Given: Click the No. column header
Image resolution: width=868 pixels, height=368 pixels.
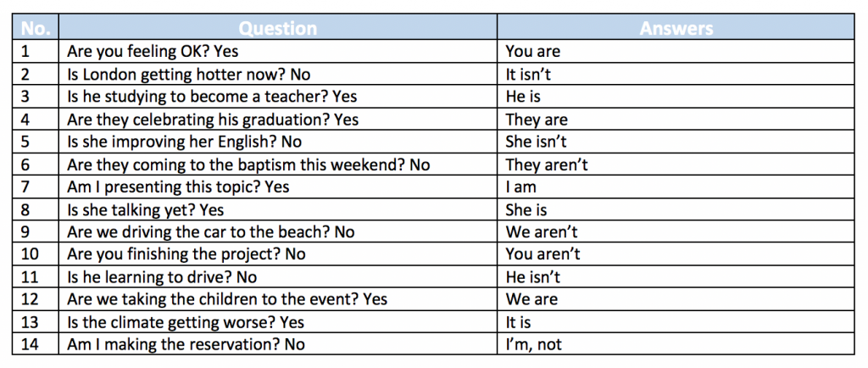Looking at the screenshot, I should [36, 28].
